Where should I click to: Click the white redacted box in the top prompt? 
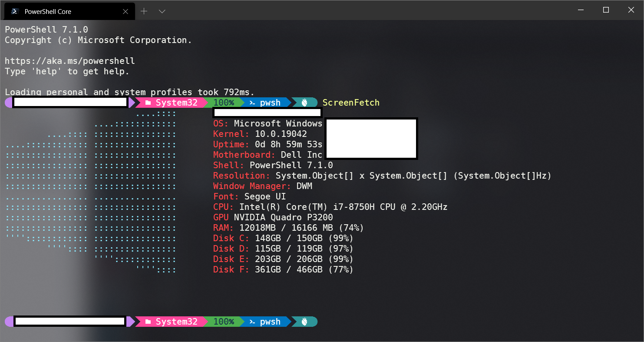[69, 103]
